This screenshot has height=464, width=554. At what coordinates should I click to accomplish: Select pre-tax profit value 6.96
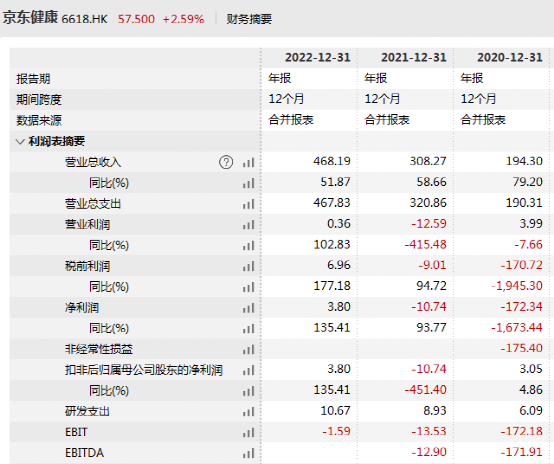point(339,265)
